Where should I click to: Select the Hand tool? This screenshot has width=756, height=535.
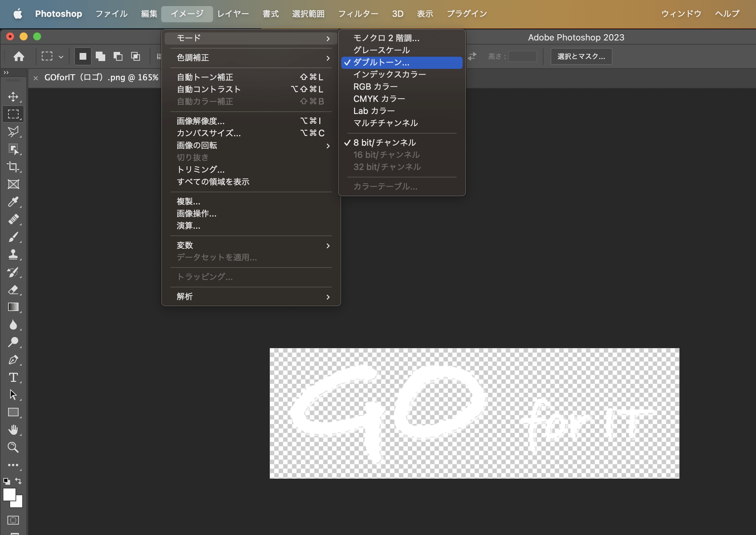coord(13,430)
